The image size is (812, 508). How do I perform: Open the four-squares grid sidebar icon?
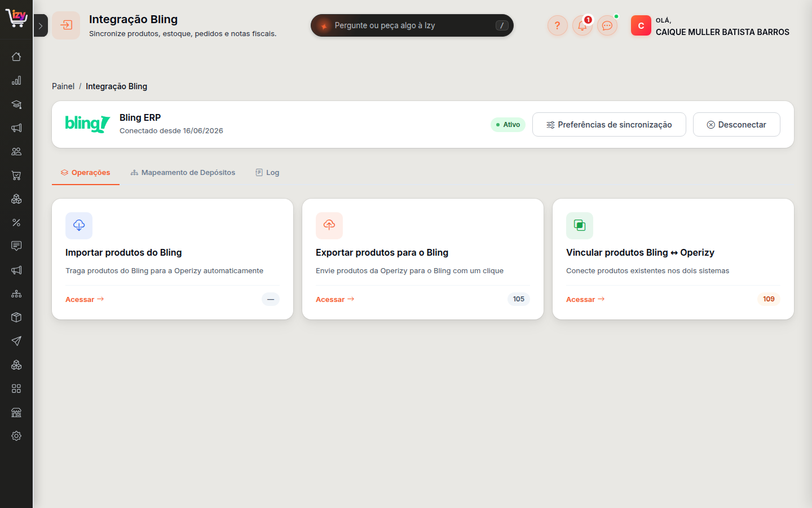coord(16,388)
